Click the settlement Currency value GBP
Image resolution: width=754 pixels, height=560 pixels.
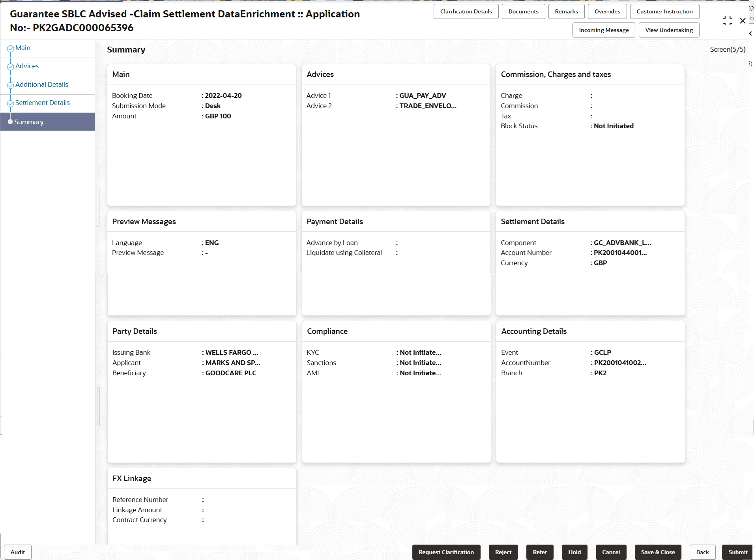pyautogui.click(x=600, y=263)
